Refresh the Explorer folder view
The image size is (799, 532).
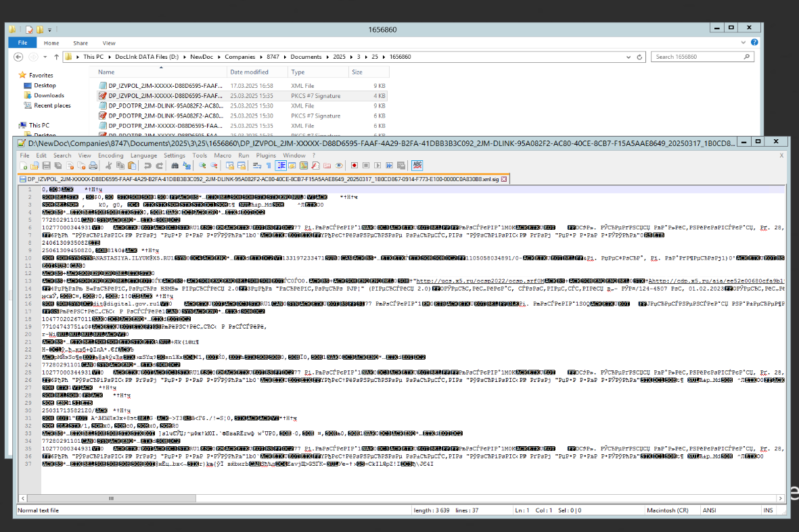click(x=639, y=57)
